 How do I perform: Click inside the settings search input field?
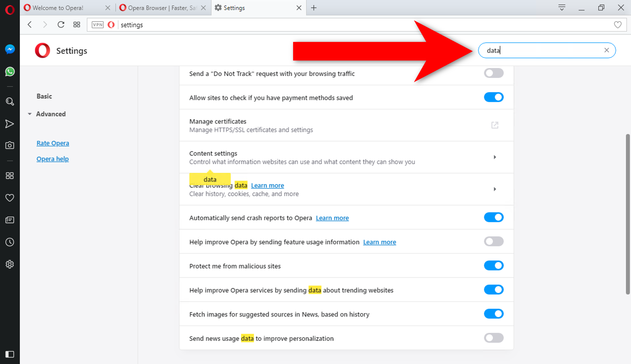point(546,50)
